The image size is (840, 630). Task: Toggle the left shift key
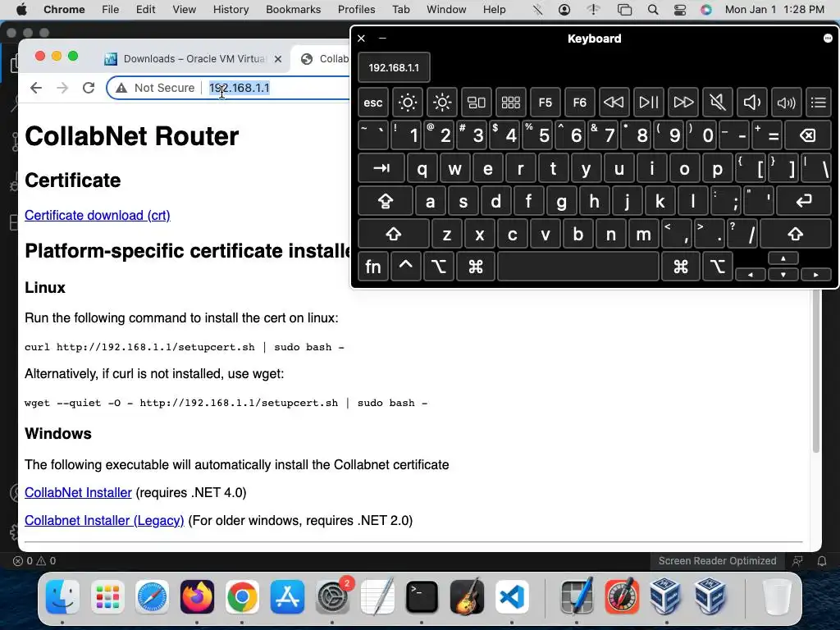click(394, 234)
